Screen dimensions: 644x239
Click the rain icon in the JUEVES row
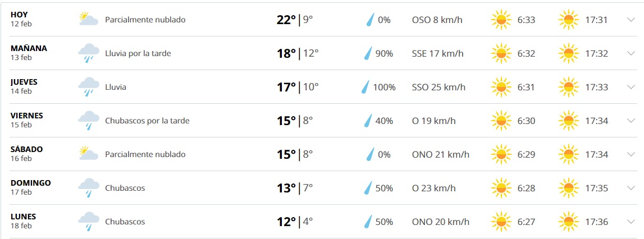pyautogui.click(x=88, y=87)
